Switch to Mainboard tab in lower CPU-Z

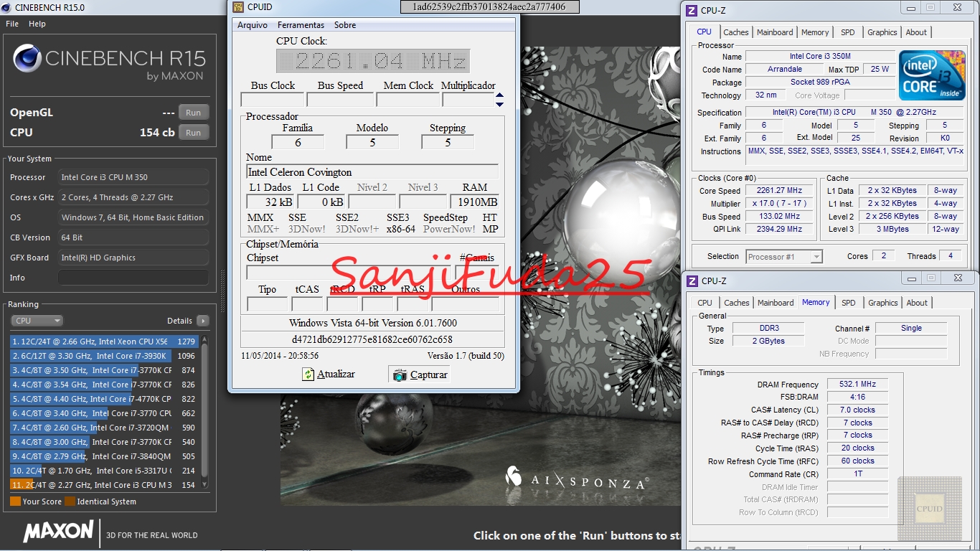click(776, 303)
